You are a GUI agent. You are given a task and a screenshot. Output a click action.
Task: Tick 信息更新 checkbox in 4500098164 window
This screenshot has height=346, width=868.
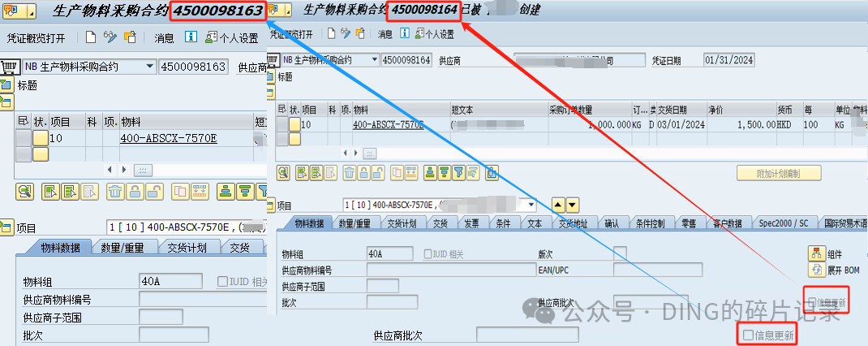click(x=812, y=302)
